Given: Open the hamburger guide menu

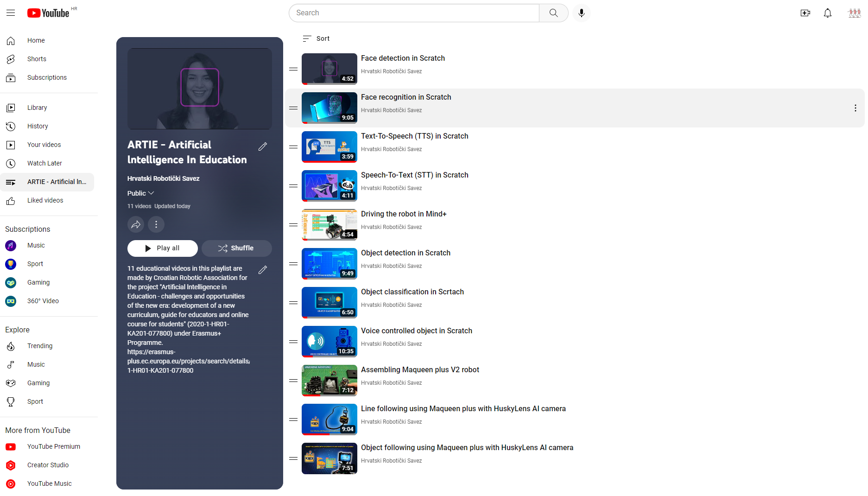Looking at the screenshot, I should [x=11, y=13].
